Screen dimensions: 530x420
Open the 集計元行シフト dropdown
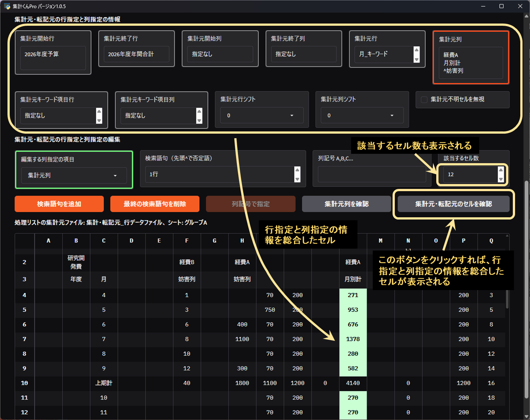(x=262, y=115)
